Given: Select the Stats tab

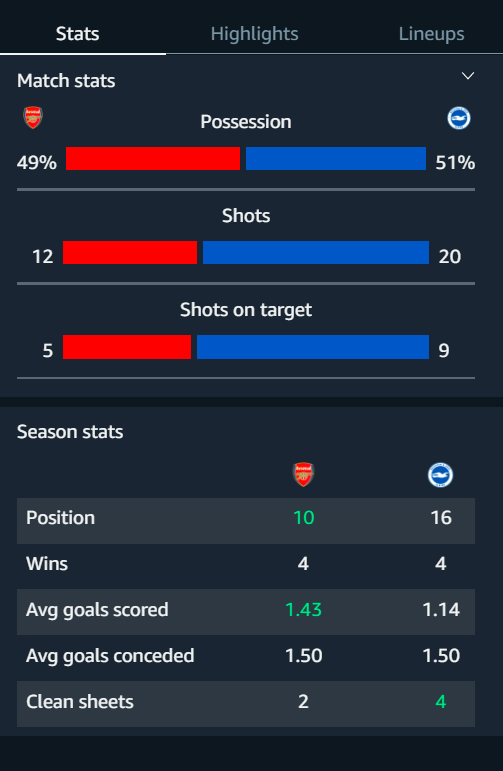Looking at the screenshot, I should click(78, 33).
